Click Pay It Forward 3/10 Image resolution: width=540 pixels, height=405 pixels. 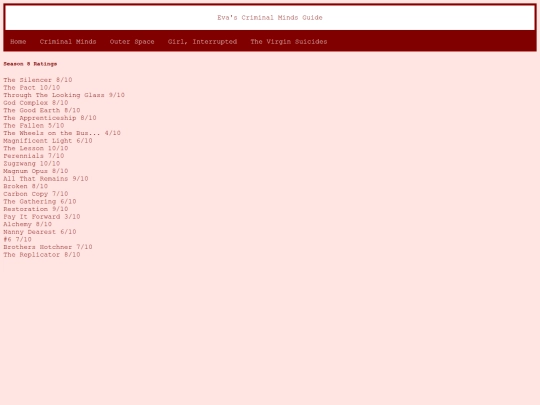42,216
